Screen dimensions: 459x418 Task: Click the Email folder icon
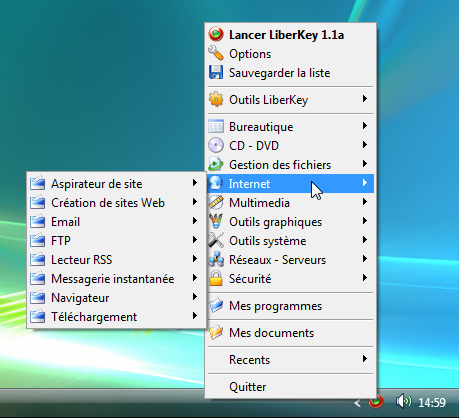[38, 221]
